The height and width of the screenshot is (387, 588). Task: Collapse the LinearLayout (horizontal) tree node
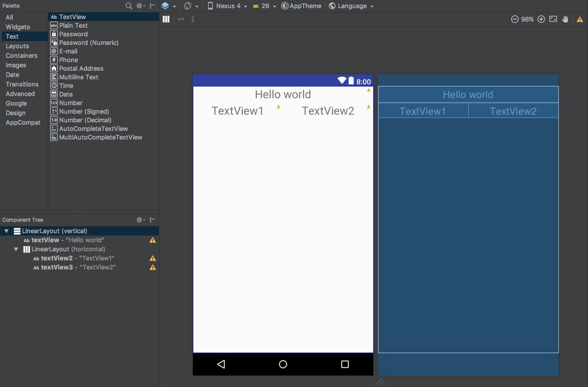coord(16,249)
